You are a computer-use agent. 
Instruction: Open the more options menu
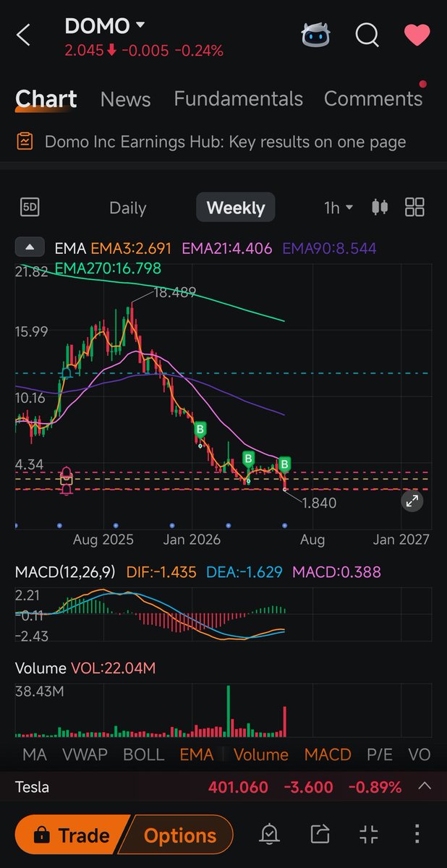click(417, 835)
